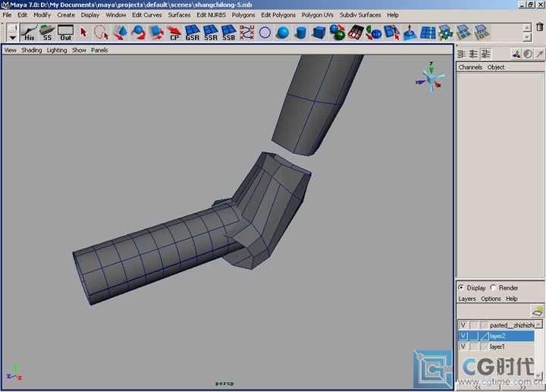Click the second-to-last grid shelf icon
This screenshot has width=546, height=392.
click(464, 33)
